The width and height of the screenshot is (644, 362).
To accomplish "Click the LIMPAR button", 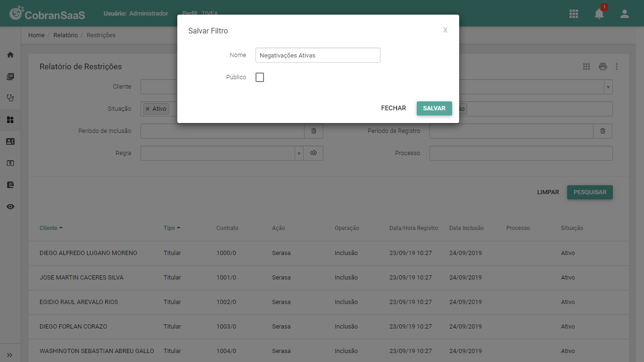I will coord(548,192).
